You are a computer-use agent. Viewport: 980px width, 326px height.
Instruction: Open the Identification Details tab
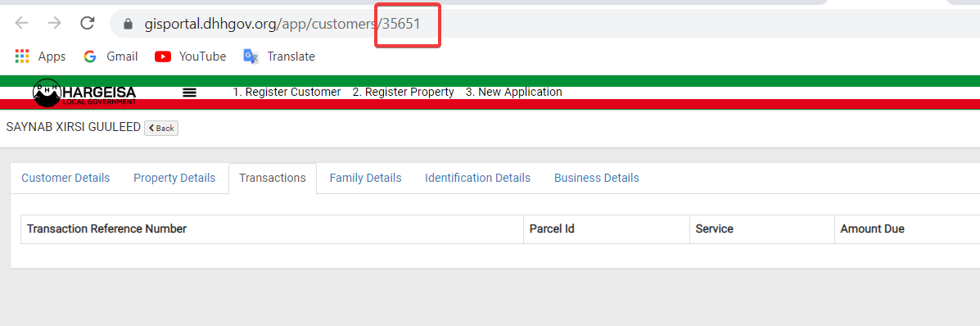(477, 178)
